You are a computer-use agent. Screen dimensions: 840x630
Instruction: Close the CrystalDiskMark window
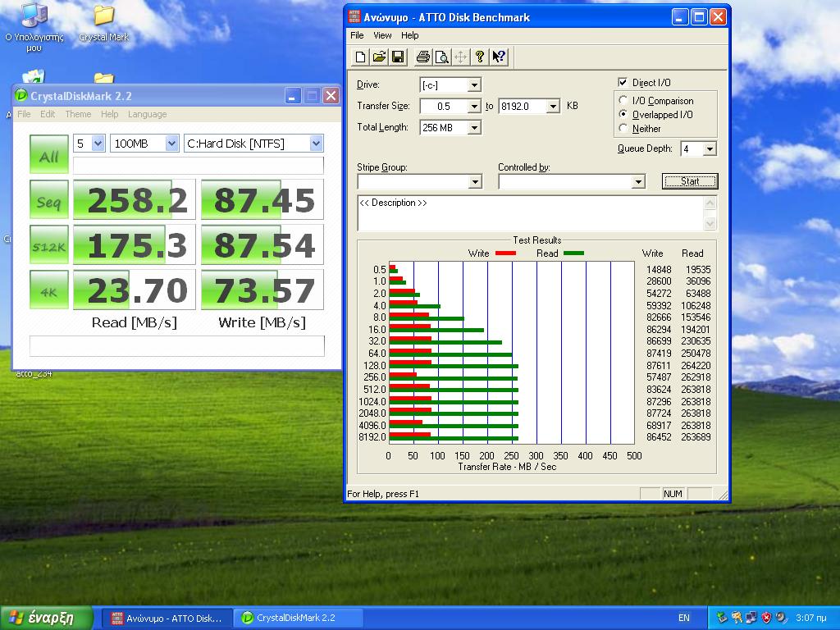click(331, 96)
